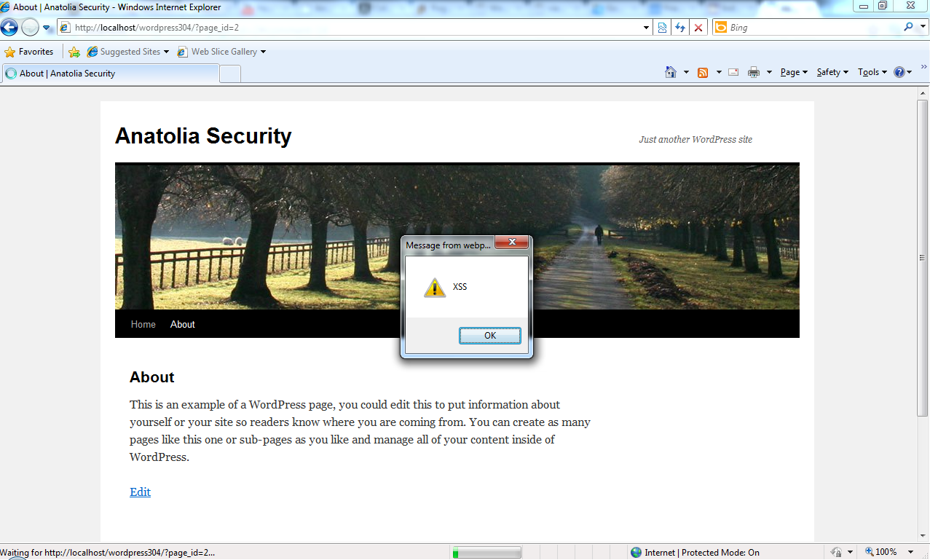930x560 pixels.
Task: Open the Tools menu
Action: click(x=872, y=72)
